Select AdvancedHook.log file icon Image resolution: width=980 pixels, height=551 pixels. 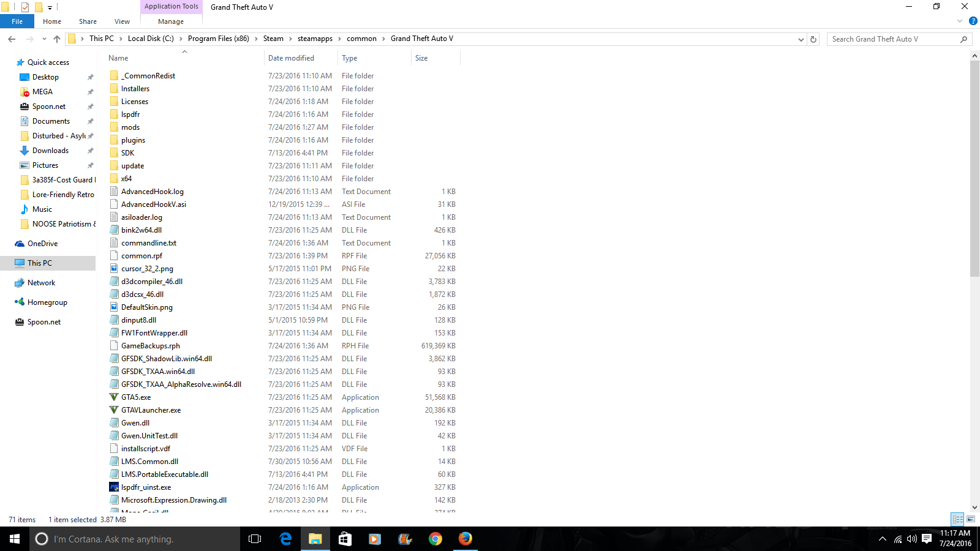pos(114,192)
